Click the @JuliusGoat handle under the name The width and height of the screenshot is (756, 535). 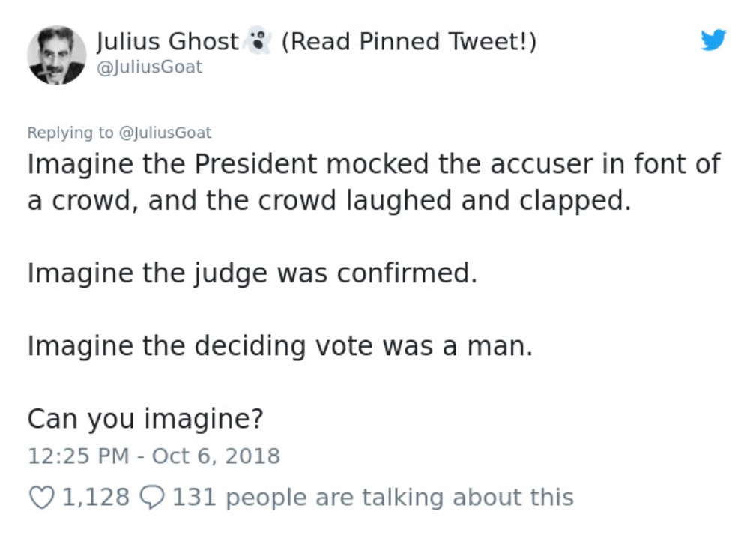(x=149, y=67)
